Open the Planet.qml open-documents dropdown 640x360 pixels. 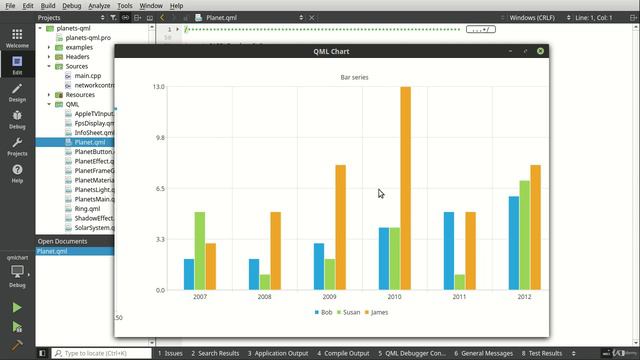301,18
